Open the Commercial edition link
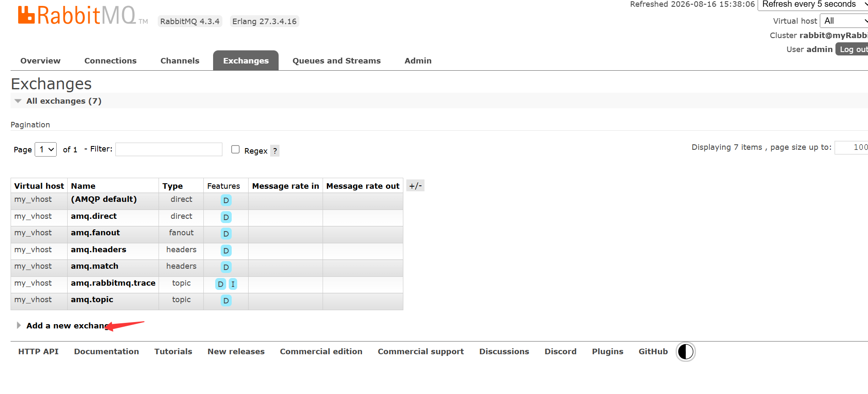The image size is (868, 394). (x=321, y=352)
